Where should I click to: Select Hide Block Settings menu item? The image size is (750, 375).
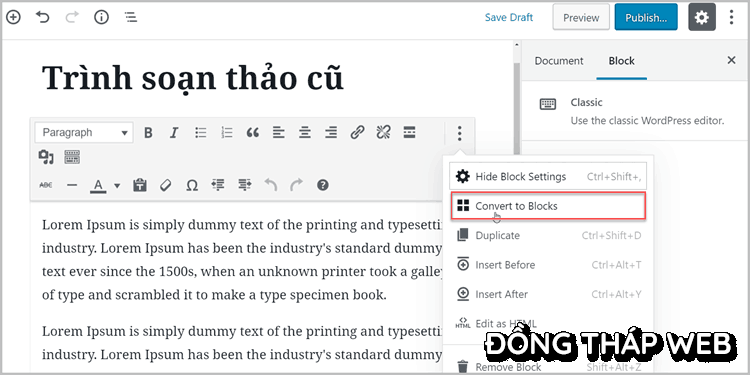(548, 176)
